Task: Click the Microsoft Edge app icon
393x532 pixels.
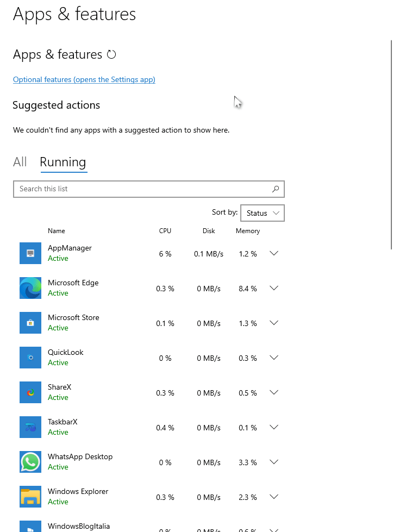Action: (x=30, y=288)
